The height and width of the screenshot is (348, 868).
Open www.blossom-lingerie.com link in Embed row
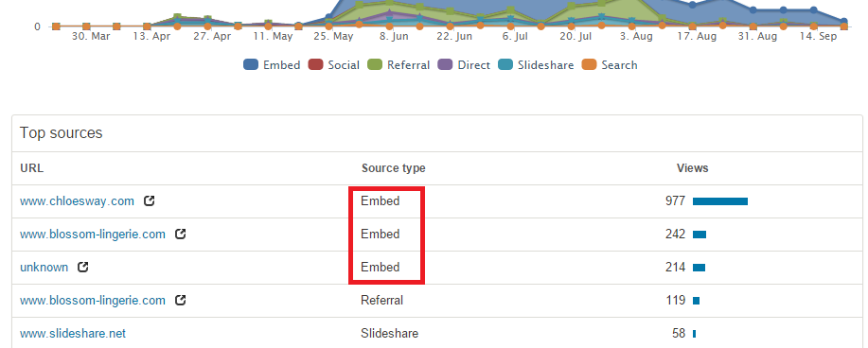click(93, 235)
